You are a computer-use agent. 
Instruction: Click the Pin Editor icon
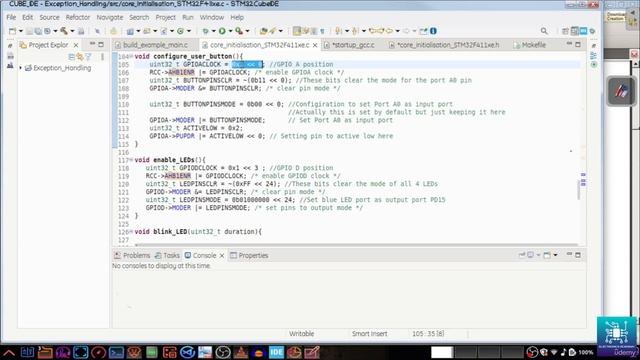pyautogui.click(x=424, y=31)
